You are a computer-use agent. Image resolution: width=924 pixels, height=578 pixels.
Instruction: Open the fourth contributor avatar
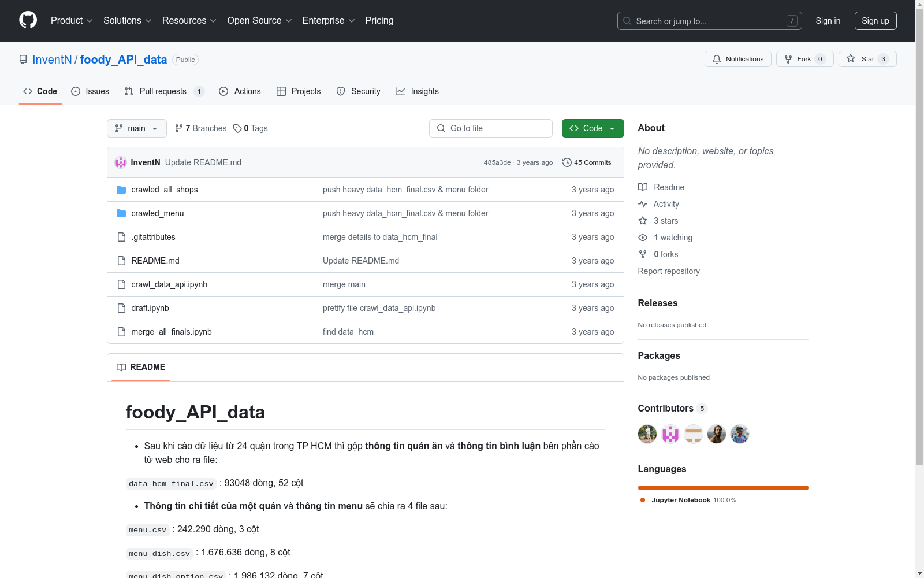click(717, 434)
